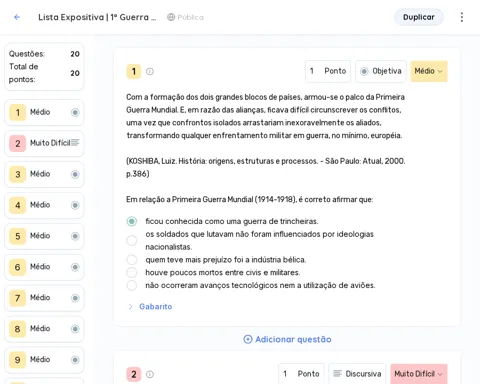
Task: Click the plus icon in Adicionar questão
Action: pos(248,339)
